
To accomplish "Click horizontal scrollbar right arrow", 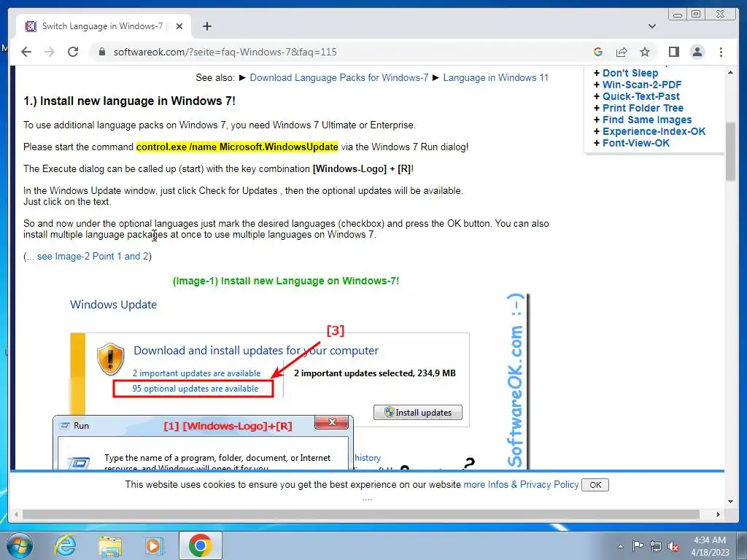I will coord(719,514).
